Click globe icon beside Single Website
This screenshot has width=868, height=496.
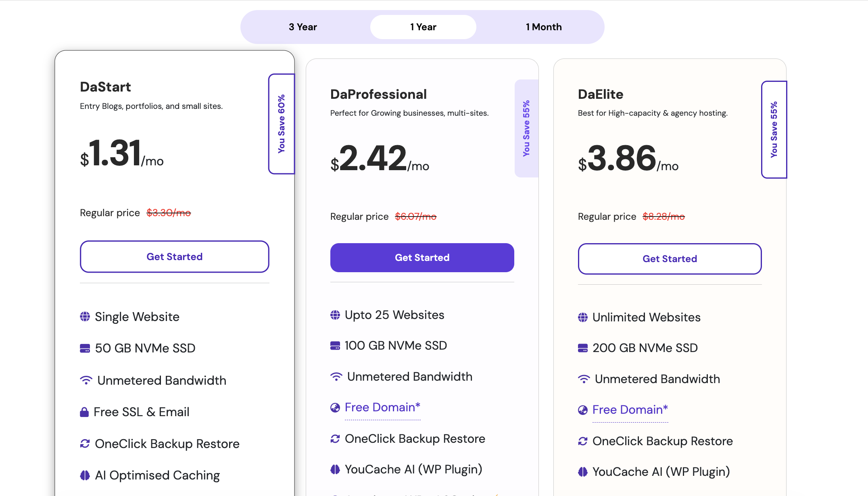(x=85, y=317)
